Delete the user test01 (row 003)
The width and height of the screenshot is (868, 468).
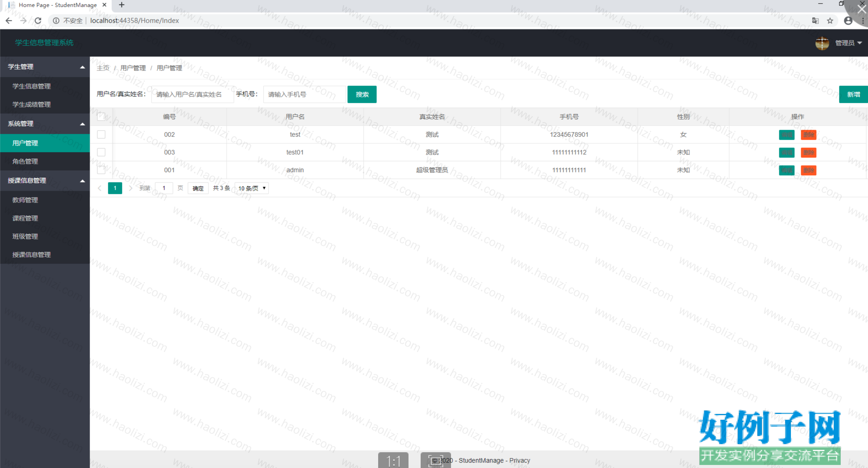[x=808, y=153]
